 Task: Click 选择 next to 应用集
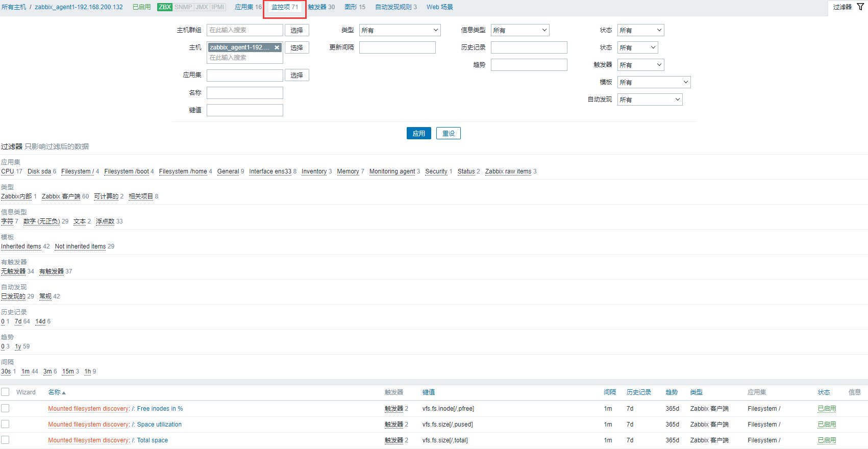click(x=297, y=75)
